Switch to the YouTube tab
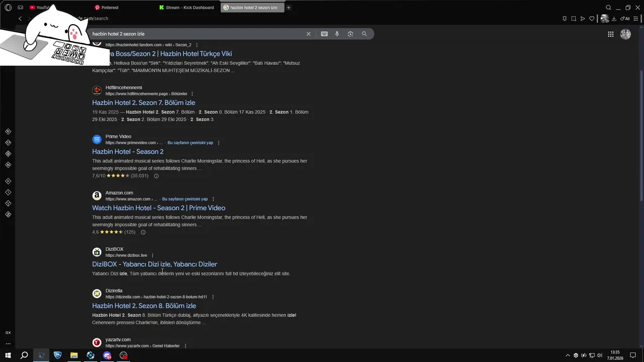The image size is (644, 362). tap(40, 8)
